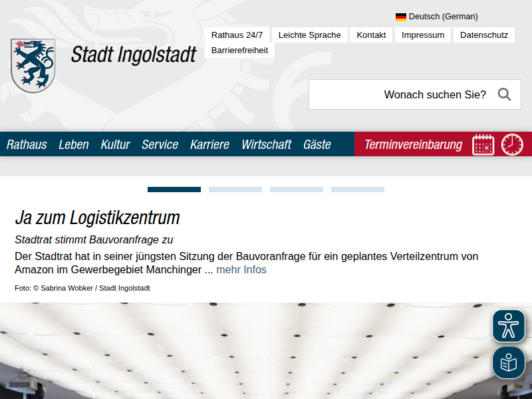
Task: Select the first slider indicator bar
Action: tap(174, 190)
